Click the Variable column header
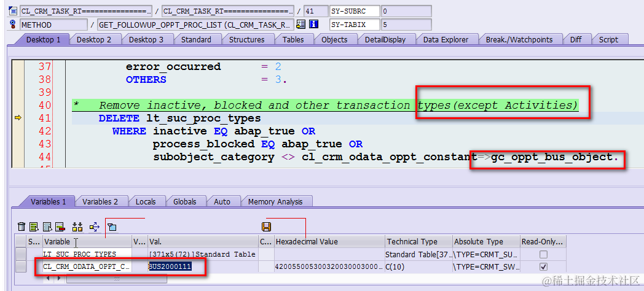Image resolution: width=644 pixels, height=291 pixels. click(x=87, y=241)
